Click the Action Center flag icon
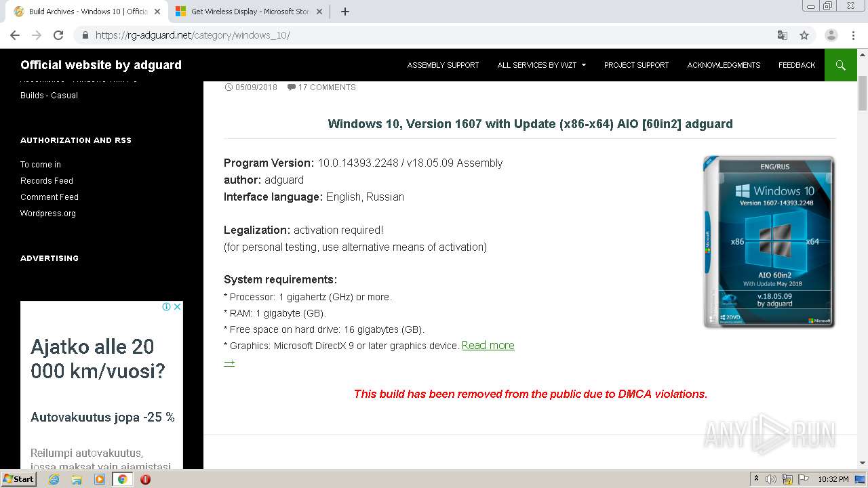This screenshot has height=488, width=868. (x=803, y=479)
